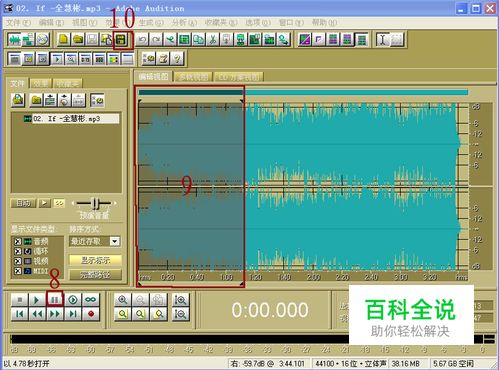Click the Zoom In horizontally magnifier icon

click(x=122, y=300)
